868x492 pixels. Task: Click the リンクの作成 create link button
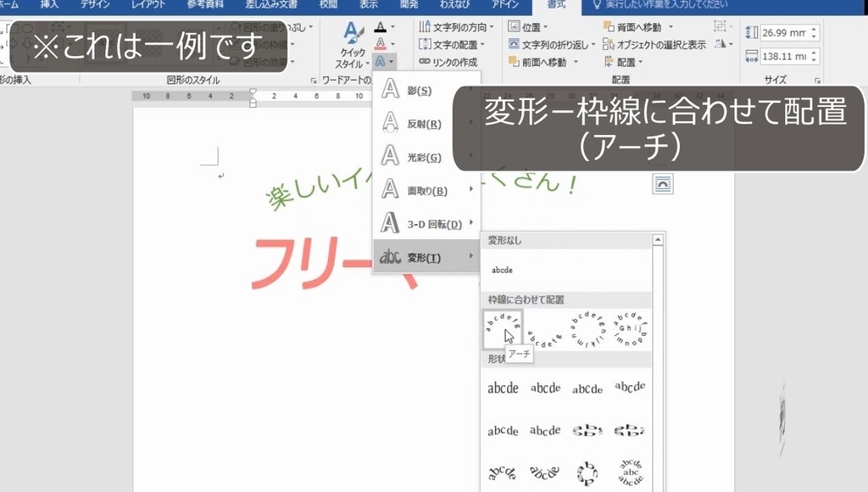[448, 62]
